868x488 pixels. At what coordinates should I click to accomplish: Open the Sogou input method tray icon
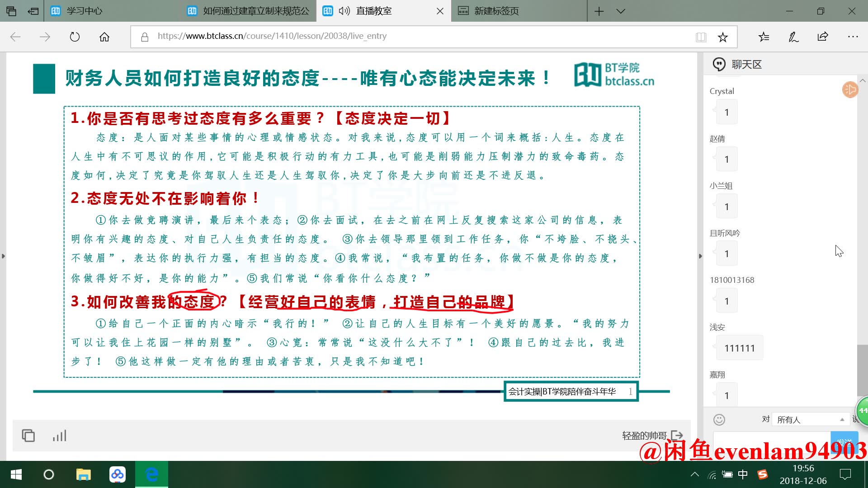763,474
